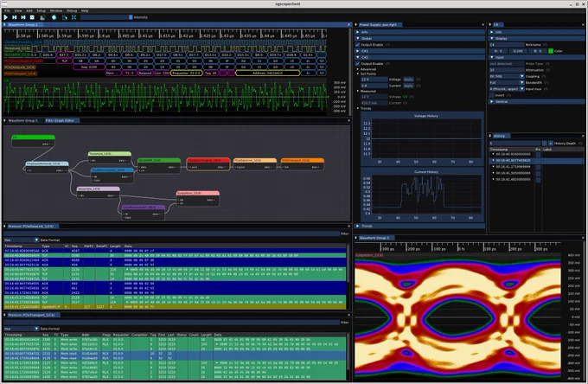The height and width of the screenshot is (384, 588).
Task: Decrease History Depth with minus button
Action: pyautogui.click(x=545, y=144)
